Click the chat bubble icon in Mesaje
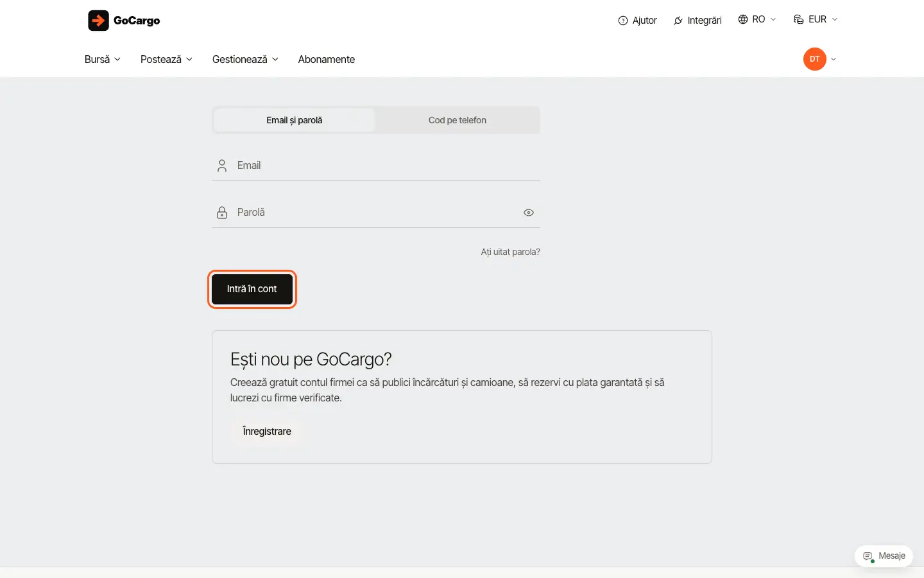This screenshot has height=578, width=924. coord(868,556)
